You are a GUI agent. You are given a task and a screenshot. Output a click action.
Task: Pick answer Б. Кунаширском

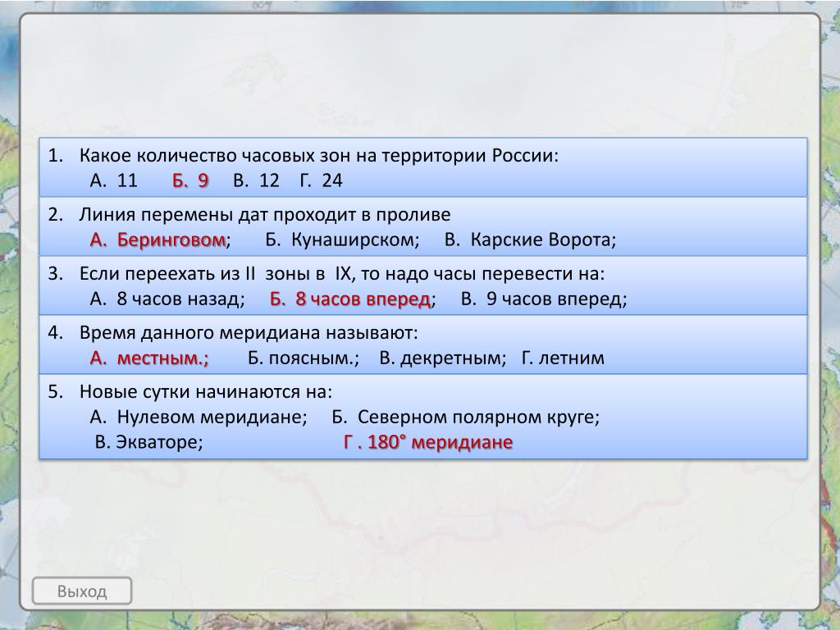tap(342, 240)
